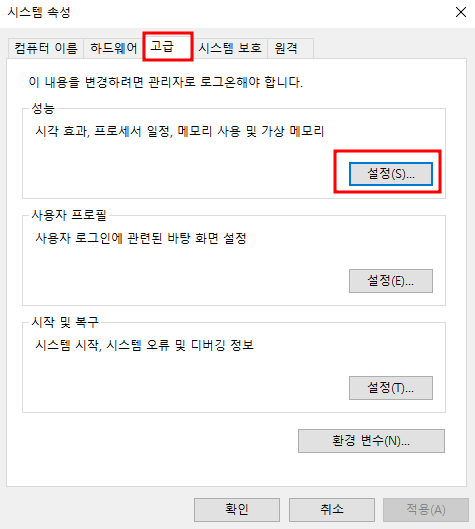The width and height of the screenshot is (475, 529).
Task: Close the 시스템 속성 window
Action: click(460, 12)
